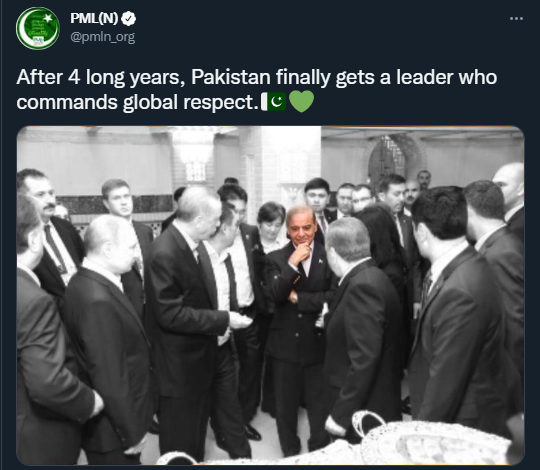Click the PML(N) green crescent profile avatar
Image resolution: width=540 pixels, height=470 pixels.
[38, 28]
